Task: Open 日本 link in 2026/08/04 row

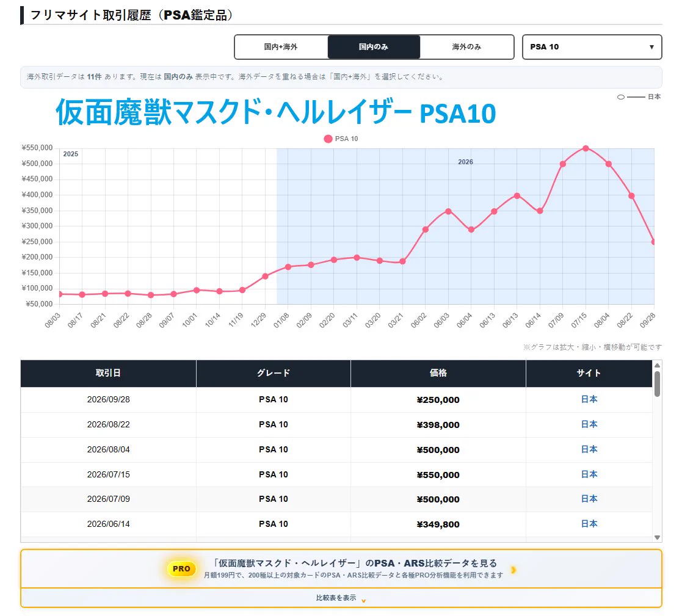Action: click(x=589, y=449)
